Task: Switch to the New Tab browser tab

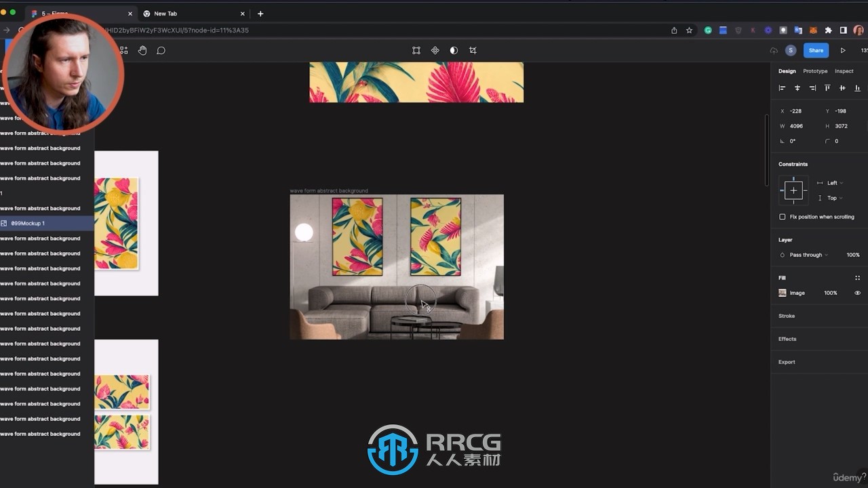Action: point(193,14)
